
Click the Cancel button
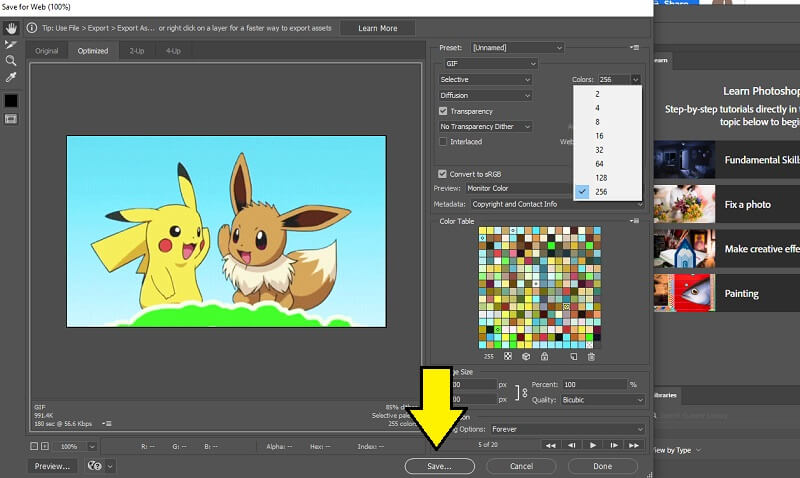coord(521,466)
